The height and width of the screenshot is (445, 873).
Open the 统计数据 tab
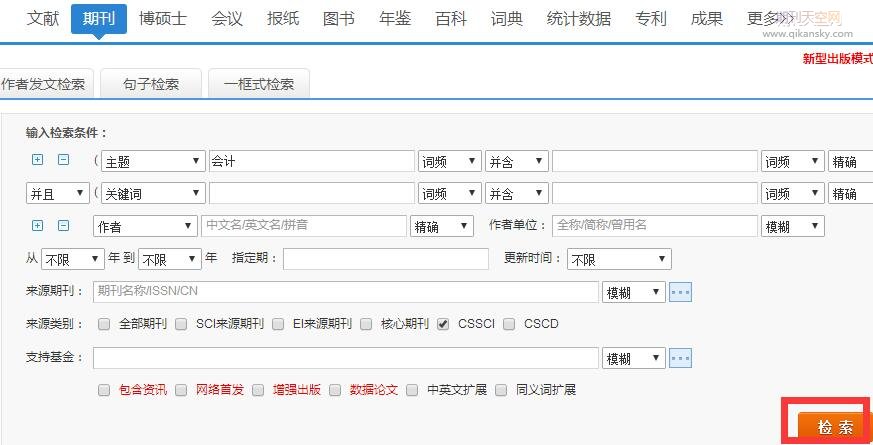click(578, 18)
